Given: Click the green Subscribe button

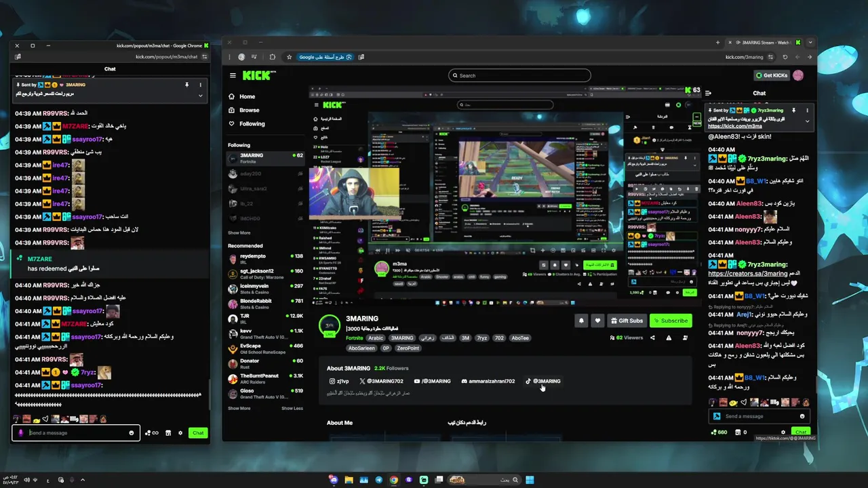Looking at the screenshot, I should tap(670, 321).
